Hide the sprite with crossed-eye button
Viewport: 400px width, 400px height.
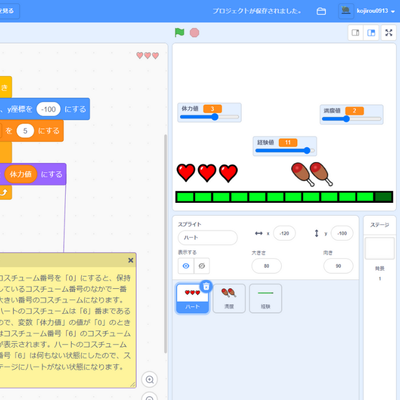[x=202, y=266]
